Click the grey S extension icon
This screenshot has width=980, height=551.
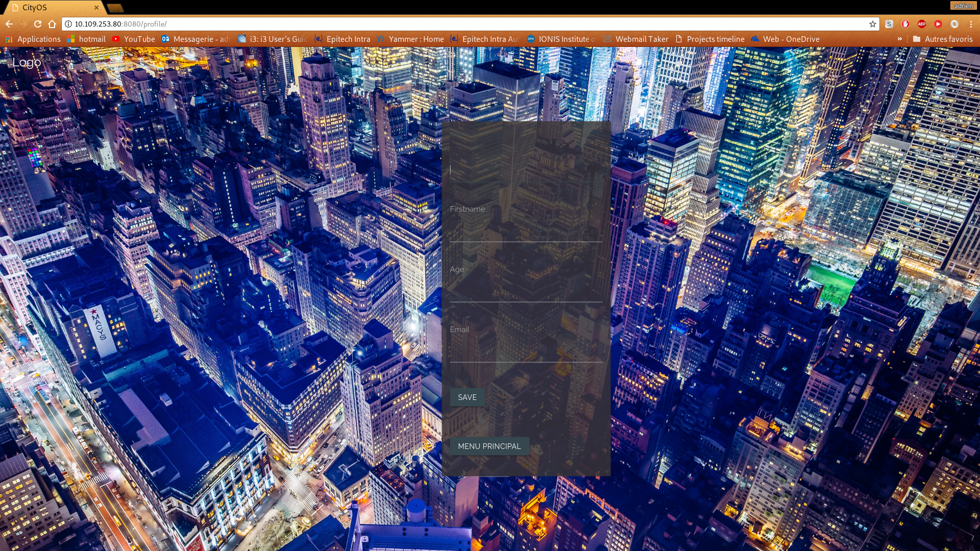[x=889, y=24]
